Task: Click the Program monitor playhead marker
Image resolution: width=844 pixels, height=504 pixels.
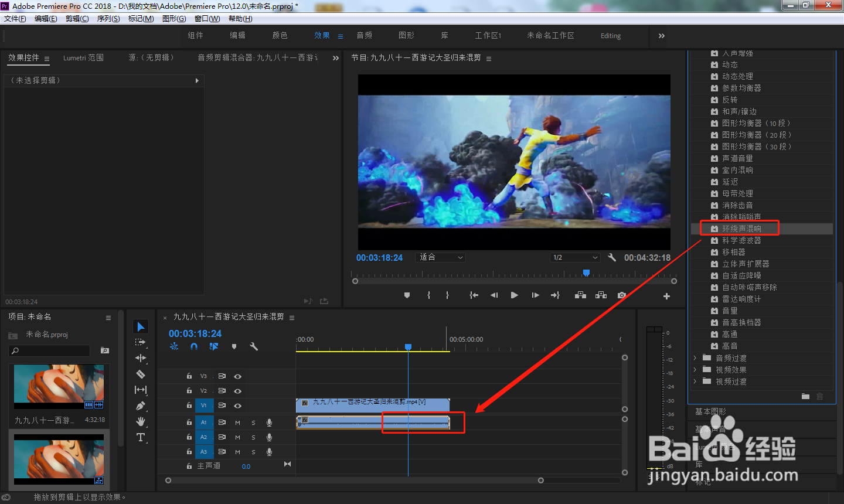Action: point(586,273)
